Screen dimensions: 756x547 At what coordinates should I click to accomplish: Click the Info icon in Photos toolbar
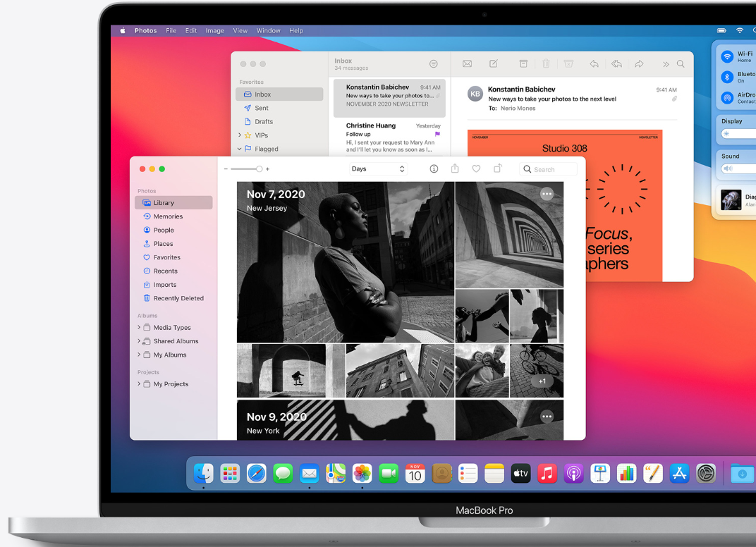click(434, 169)
